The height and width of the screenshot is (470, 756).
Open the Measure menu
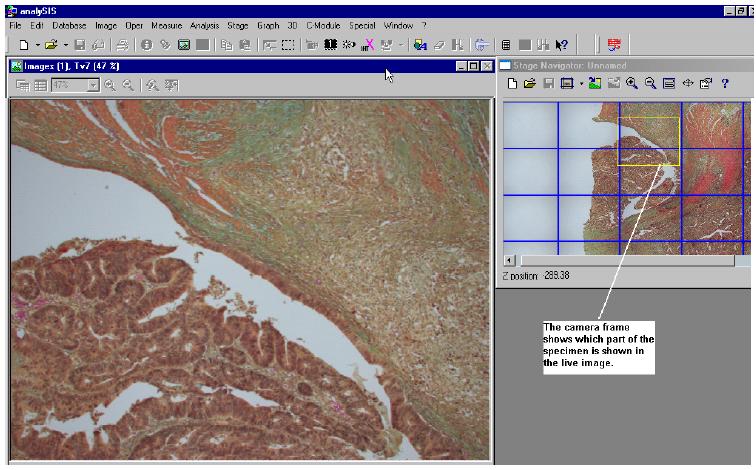(166, 24)
